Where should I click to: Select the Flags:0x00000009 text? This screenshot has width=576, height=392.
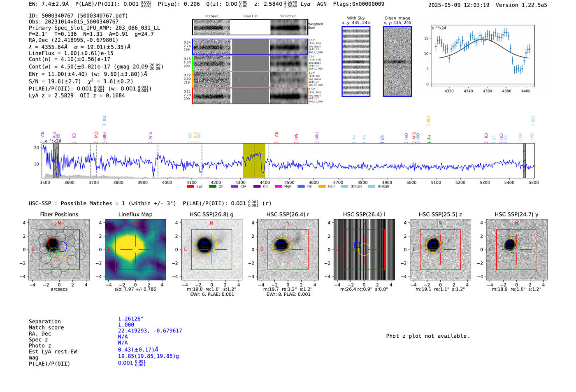pos(359,4)
